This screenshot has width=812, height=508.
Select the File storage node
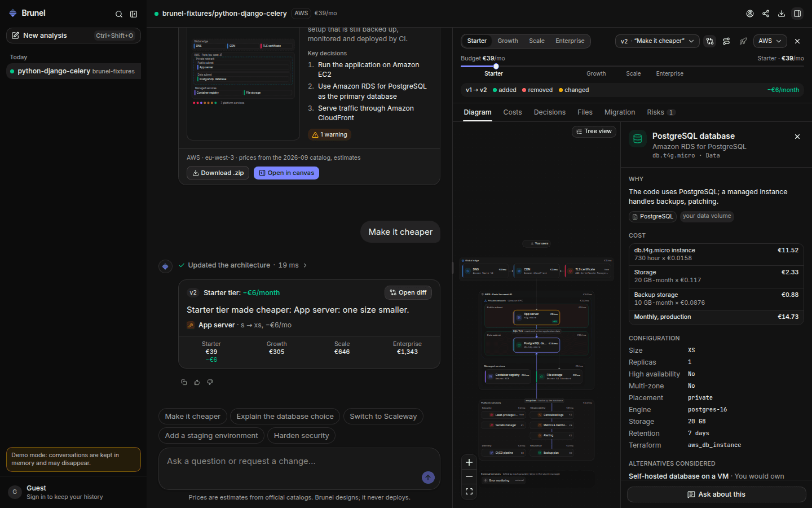[x=559, y=376]
